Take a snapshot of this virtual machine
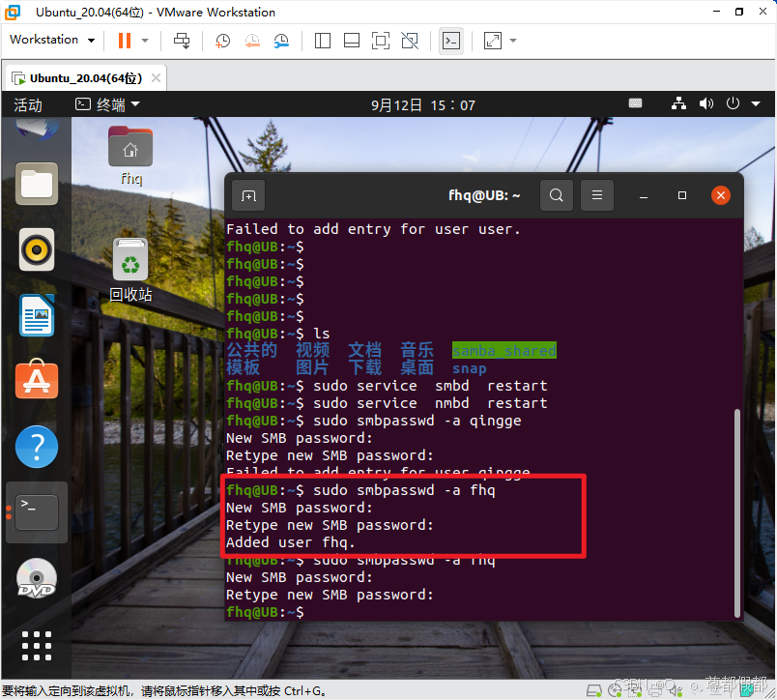This screenshot has height=700, width=777. (x=222, y=41)
